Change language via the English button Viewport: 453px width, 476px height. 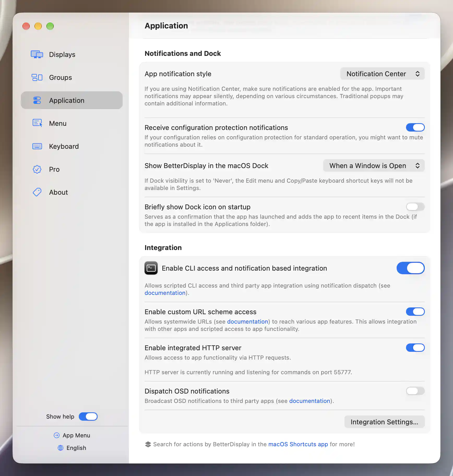pyautogui.click(x=72, y=448)
